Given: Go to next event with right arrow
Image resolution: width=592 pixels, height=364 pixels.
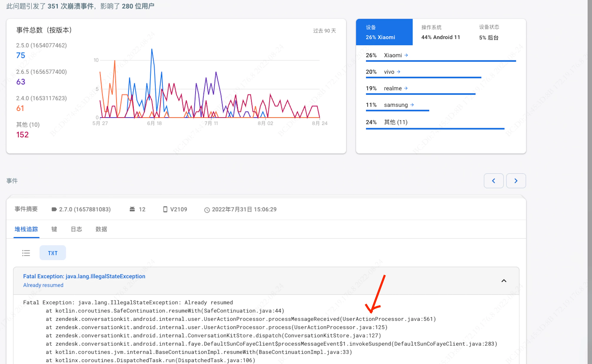Looking at the screenshot, I should click(x=516, y=180).
